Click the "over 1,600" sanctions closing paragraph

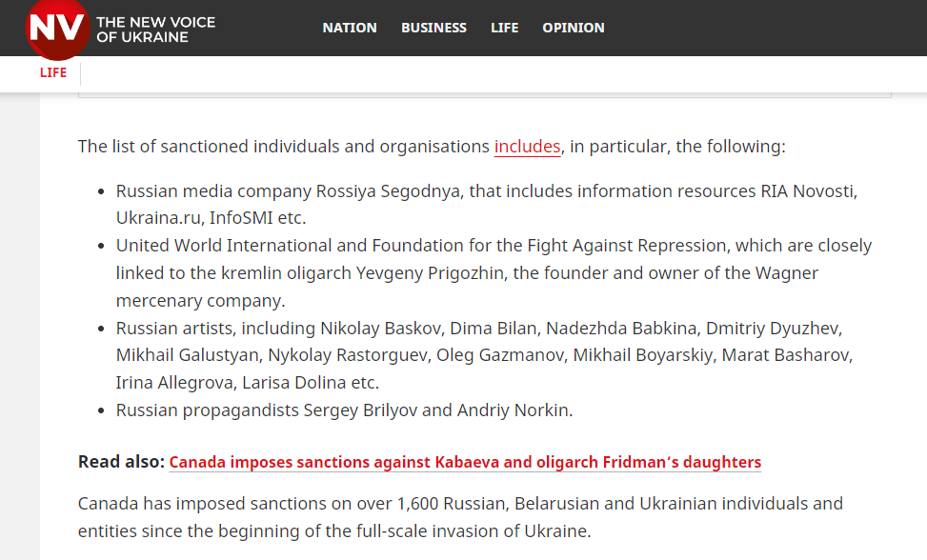tap(460, 515)
